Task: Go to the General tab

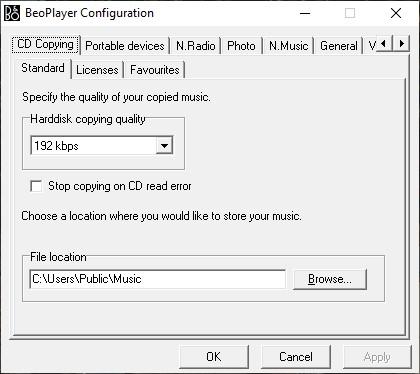Action: coord(339,46)
